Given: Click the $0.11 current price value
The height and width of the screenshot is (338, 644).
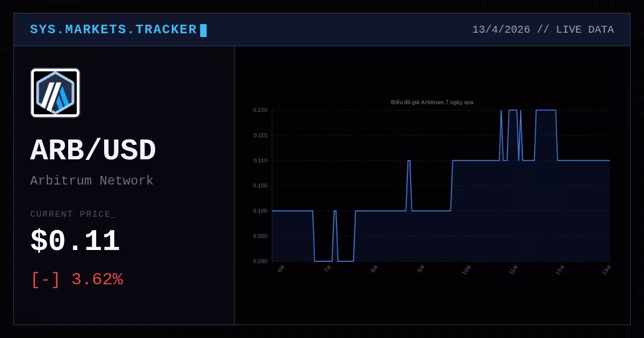Looking at the screenshot, I should [x=75, y=241].
